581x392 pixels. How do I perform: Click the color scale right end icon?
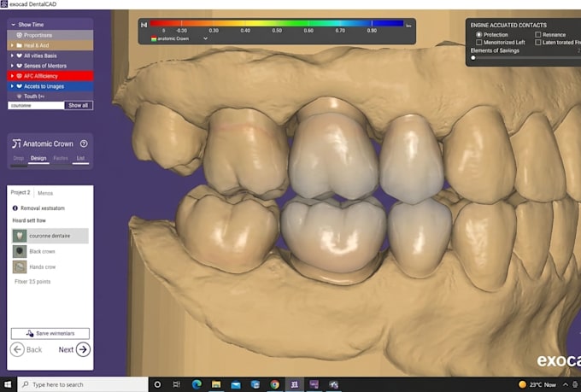pyautogui.click(x=408, y=26)
